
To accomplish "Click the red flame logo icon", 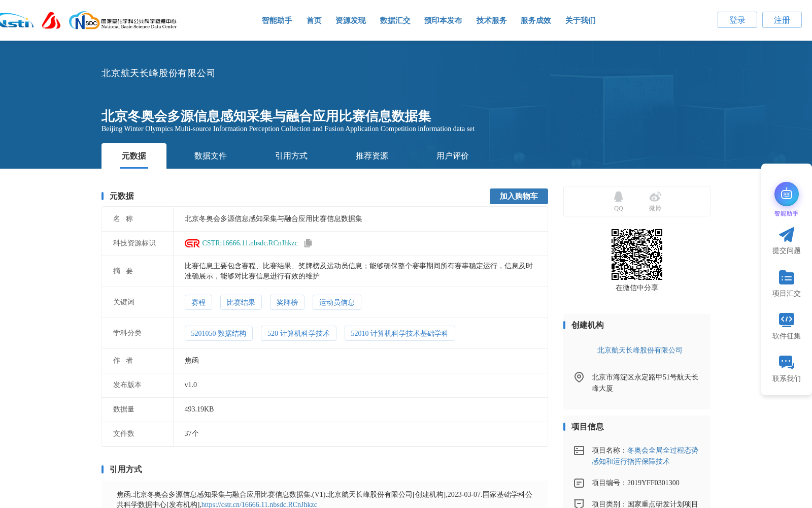I will tap(51, 21).
